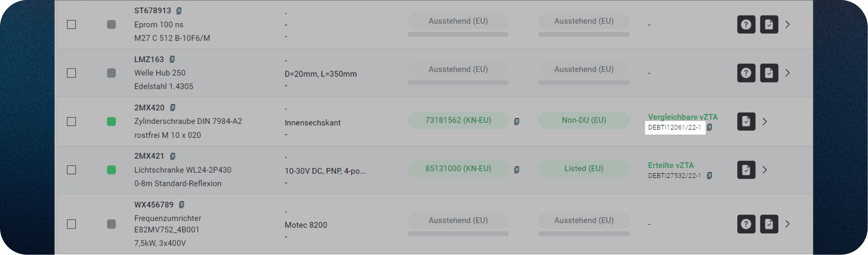The width and height of the screenshot is (868, 255).
Task: Expand the WX456789 row arrow
Action: (x=788, y=224)
